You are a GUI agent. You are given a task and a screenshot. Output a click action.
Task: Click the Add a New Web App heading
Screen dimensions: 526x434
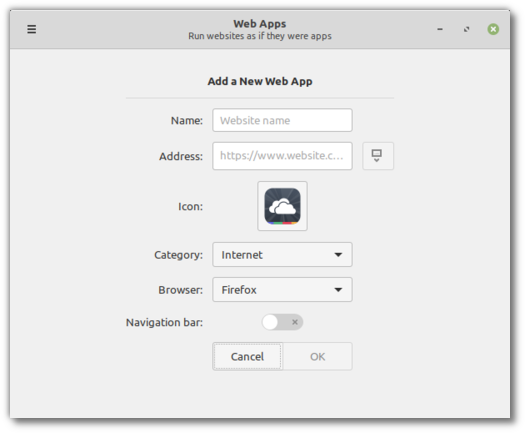click(260, 81)
